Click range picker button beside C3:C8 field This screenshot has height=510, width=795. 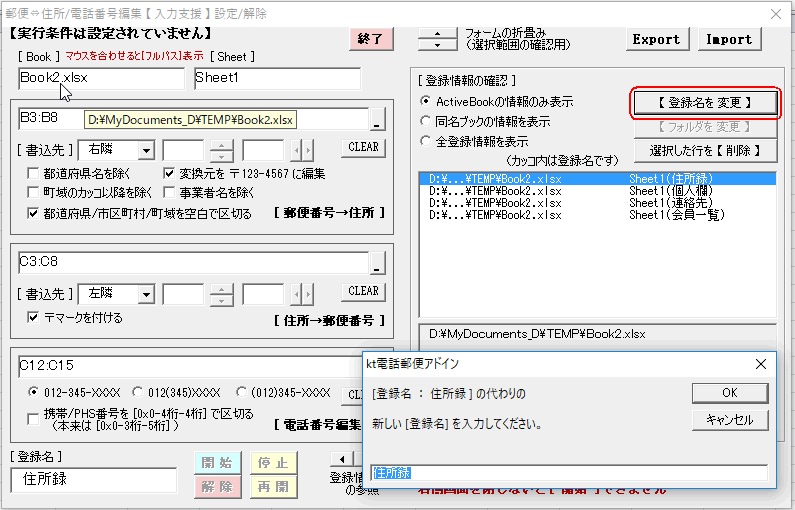coord(377,263)
